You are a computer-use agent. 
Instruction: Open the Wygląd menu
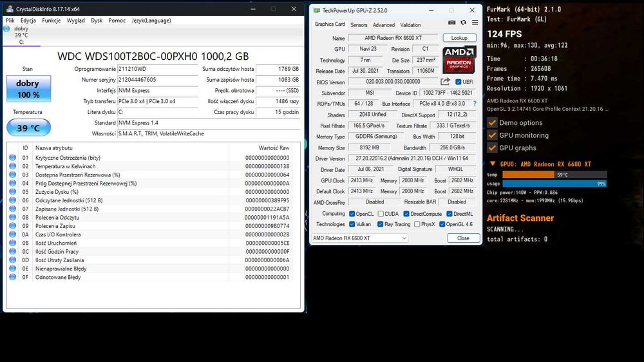point(76,20)
